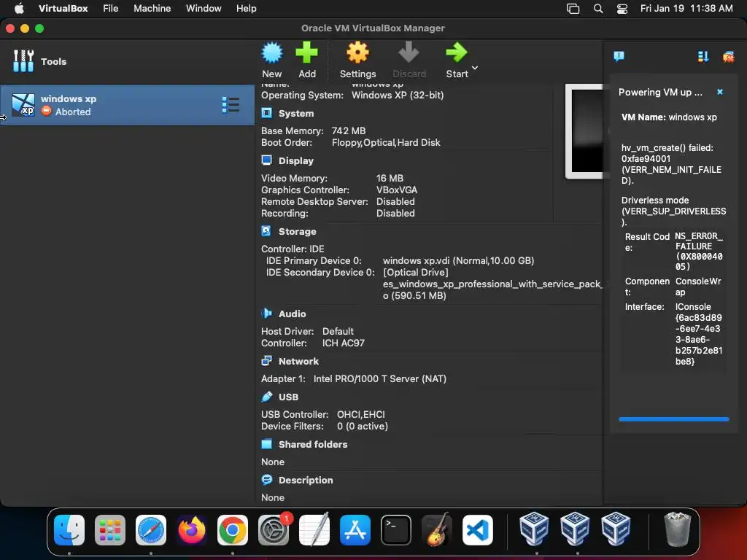This screenshot has height=560, width=747.
Task: Click the clear all notifications icon
Action: pos(729,57)
